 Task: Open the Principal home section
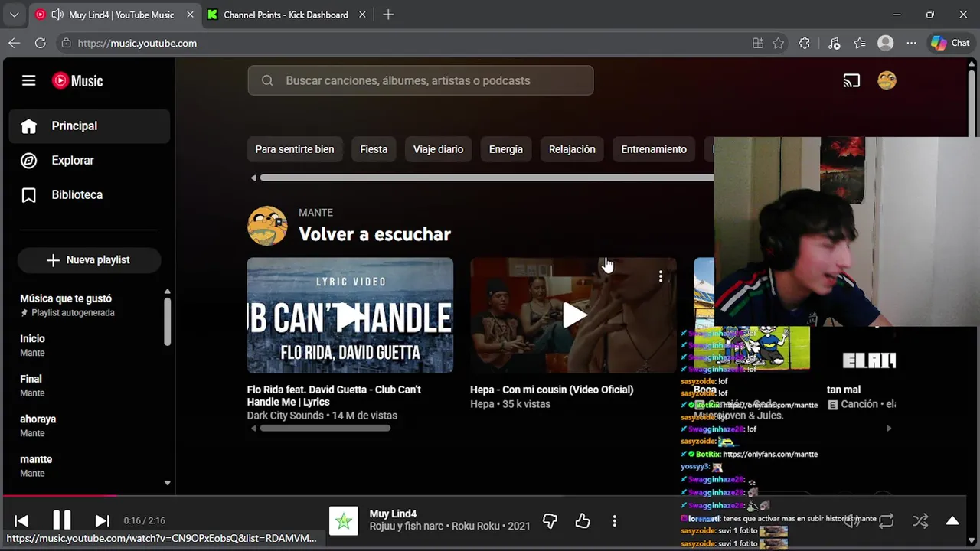[x=90, y=126]
